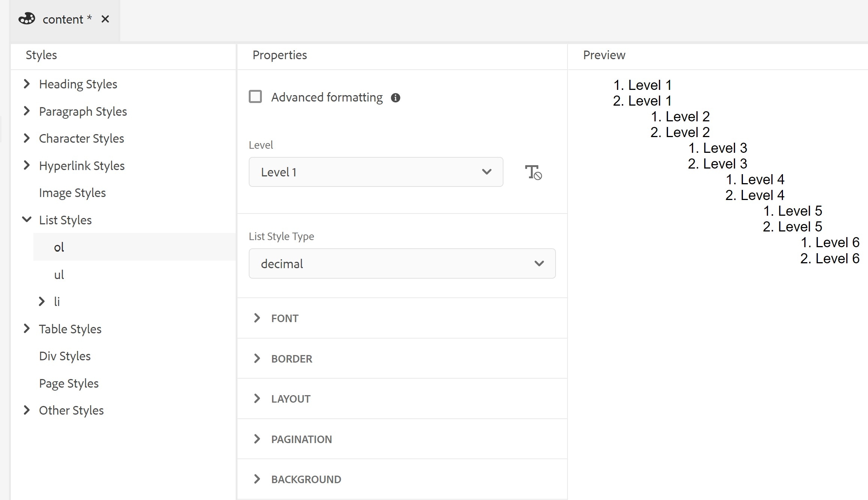
Task: Select Page Styles in the Styles panel
Action: 69,383
